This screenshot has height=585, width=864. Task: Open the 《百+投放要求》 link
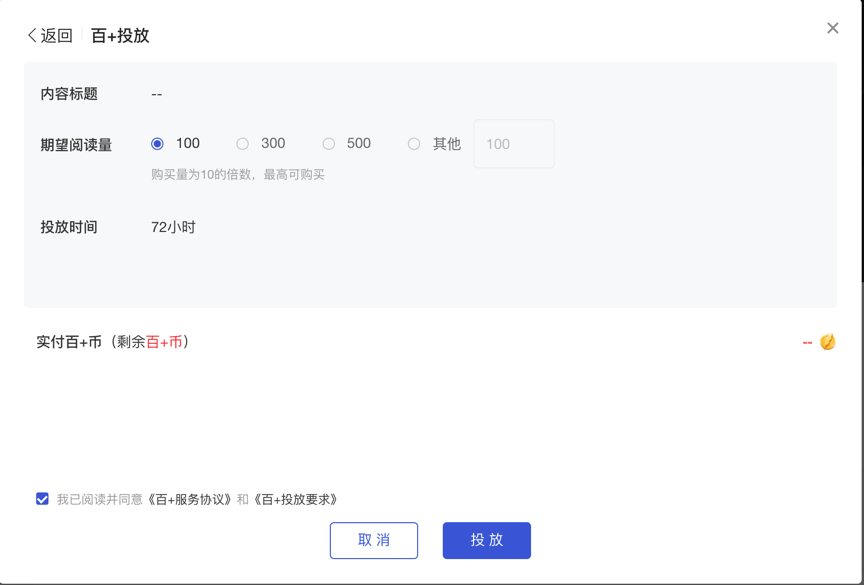(x=296, y=500)
